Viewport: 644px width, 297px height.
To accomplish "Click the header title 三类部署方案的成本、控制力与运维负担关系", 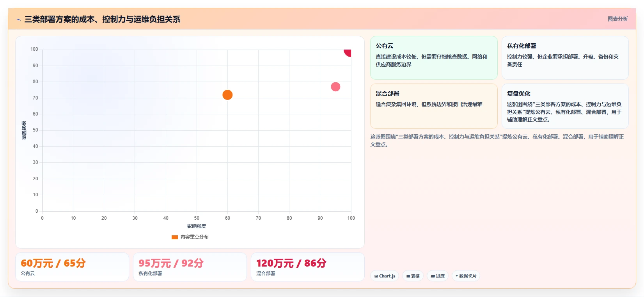I will point(102,20).
